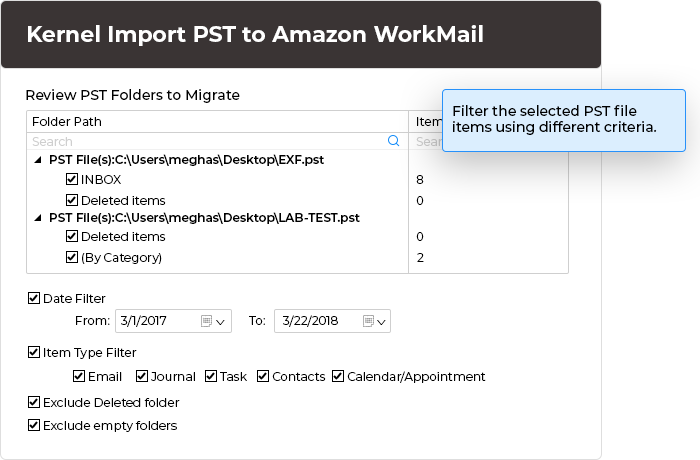Disable the Date Filter checkbox
Viewport: 700px width, 460px height.
(x=35, y=298)
